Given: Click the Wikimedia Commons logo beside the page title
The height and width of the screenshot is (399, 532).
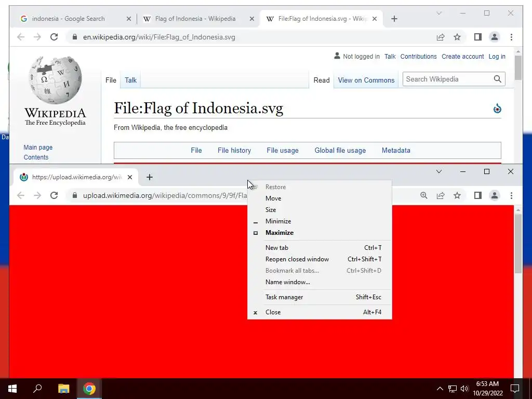Looking at the screenshot, I should (497, 109).
